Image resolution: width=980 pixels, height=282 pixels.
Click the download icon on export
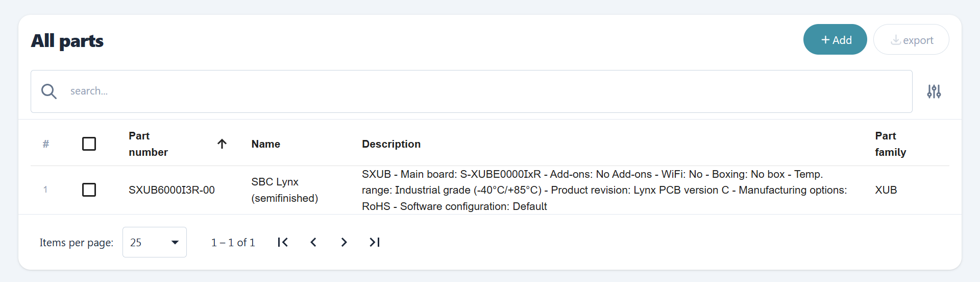pyautogui.click(x=895, y=40)
